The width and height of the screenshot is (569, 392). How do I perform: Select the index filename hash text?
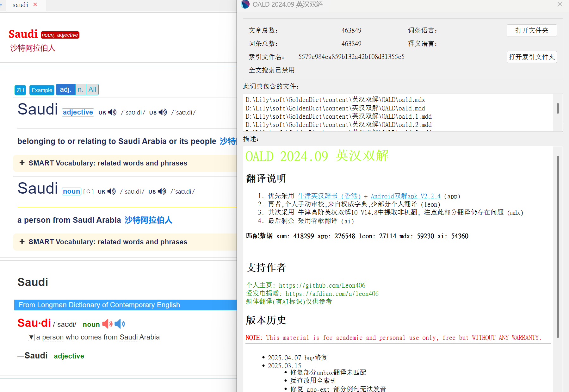[351, 57]
